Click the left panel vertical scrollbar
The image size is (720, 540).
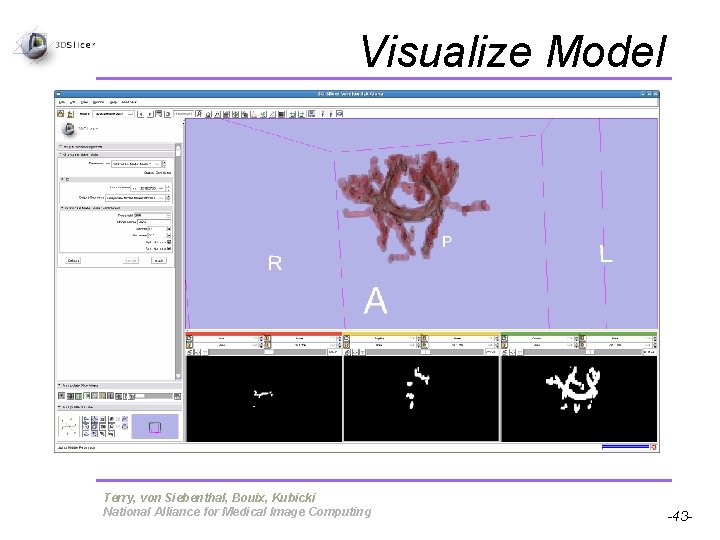[x=178, y=262]
